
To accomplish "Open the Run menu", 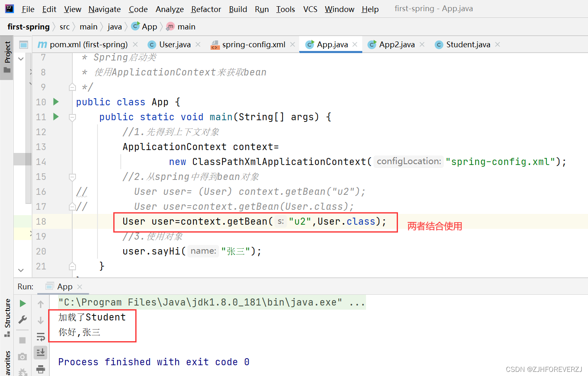I will click(x=262, y=9).
